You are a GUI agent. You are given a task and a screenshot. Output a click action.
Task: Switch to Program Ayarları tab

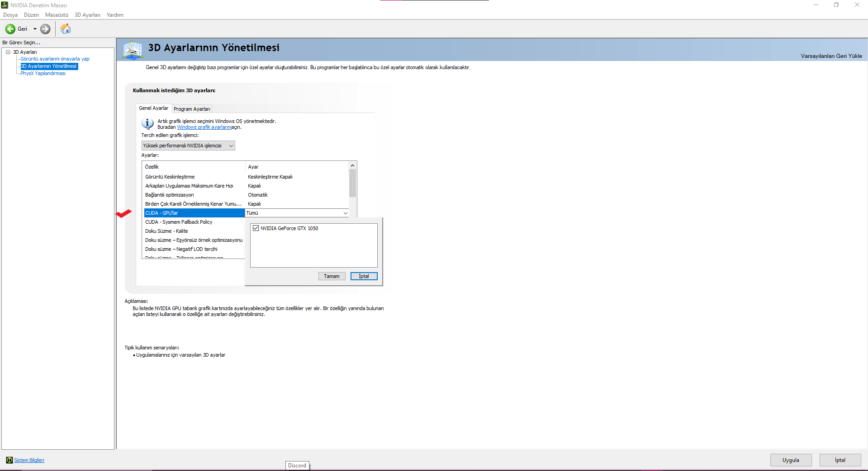pyautogui.click(x=192, y=109)
